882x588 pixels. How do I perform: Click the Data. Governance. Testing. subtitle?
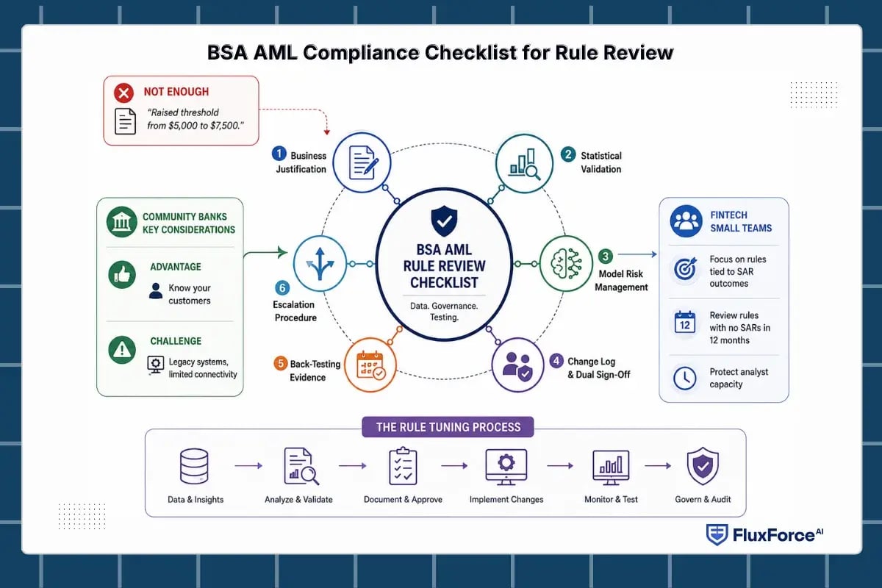pos(444,311)
